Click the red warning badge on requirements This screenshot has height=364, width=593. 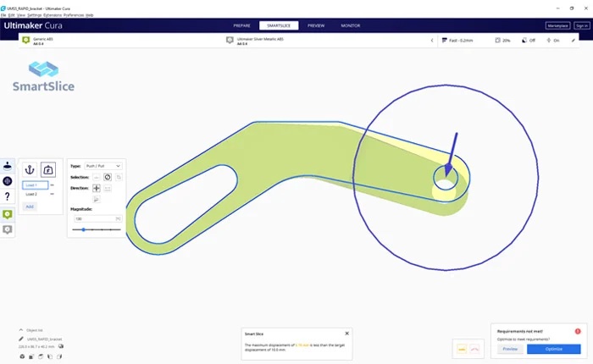coord(578,331)
